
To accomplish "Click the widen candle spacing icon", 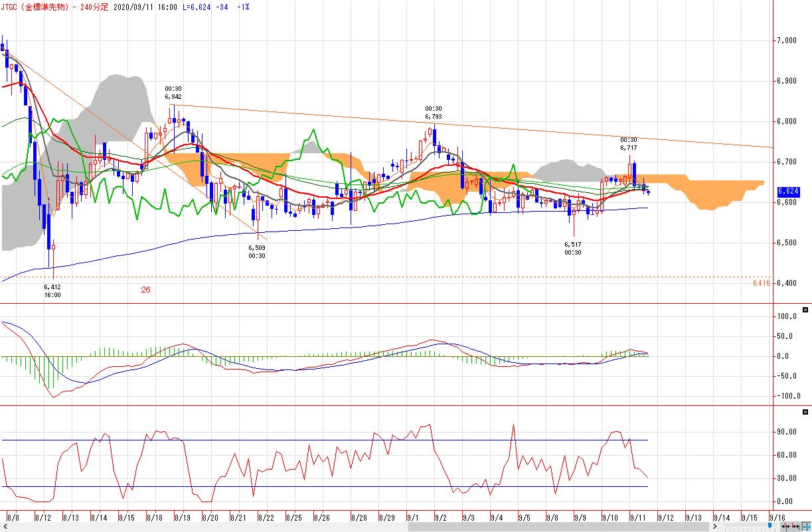I will pyautogui.click(x=795, y=527).
